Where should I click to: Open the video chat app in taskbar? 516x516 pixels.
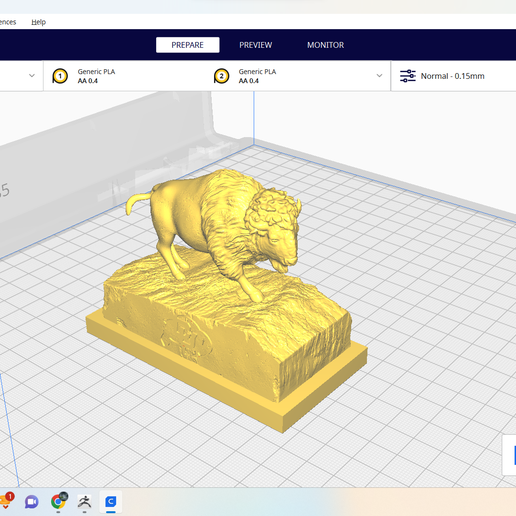[x=31, y=502]
